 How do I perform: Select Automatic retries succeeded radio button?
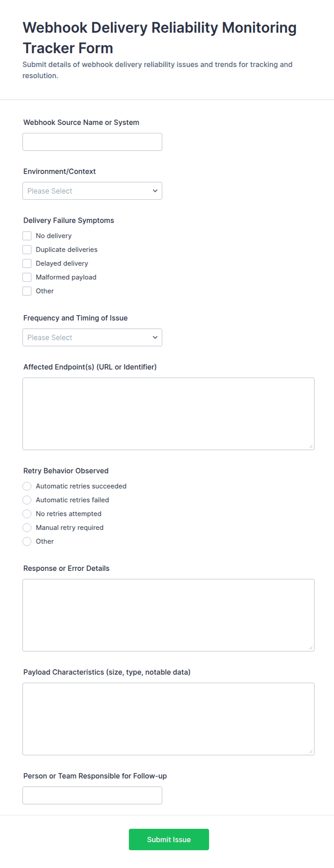[x=27, y=486]
